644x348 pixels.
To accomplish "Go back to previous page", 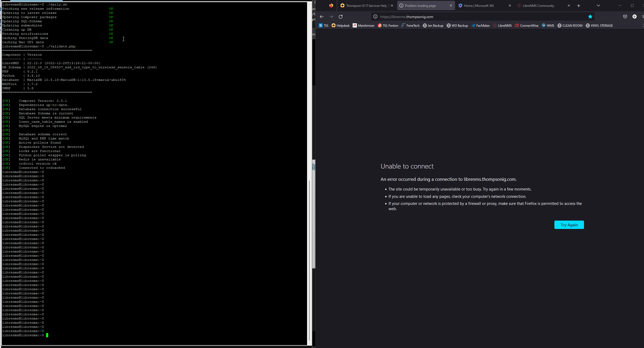I will pos(322,17).
